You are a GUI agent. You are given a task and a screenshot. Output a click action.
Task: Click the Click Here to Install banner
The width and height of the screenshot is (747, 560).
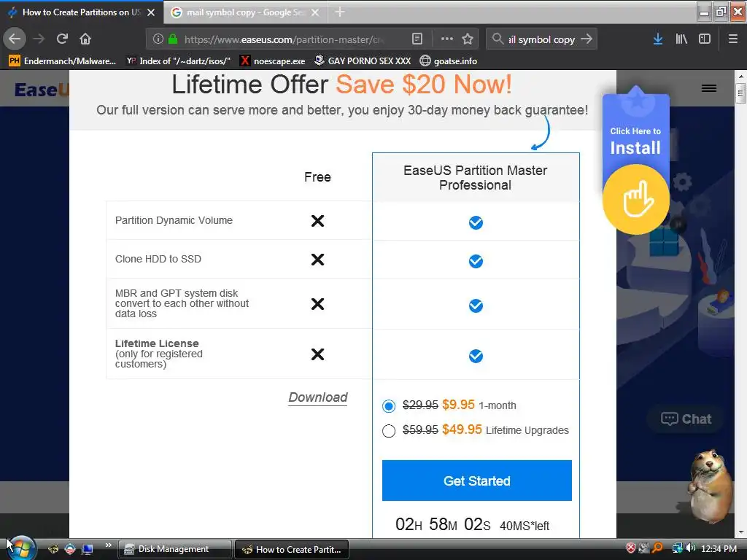635,141
